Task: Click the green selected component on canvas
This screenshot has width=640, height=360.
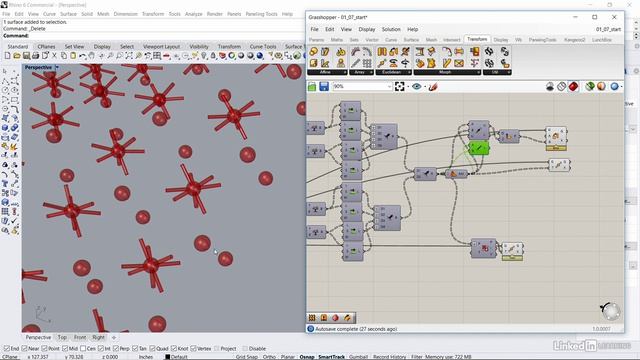Action: point(479,148)
